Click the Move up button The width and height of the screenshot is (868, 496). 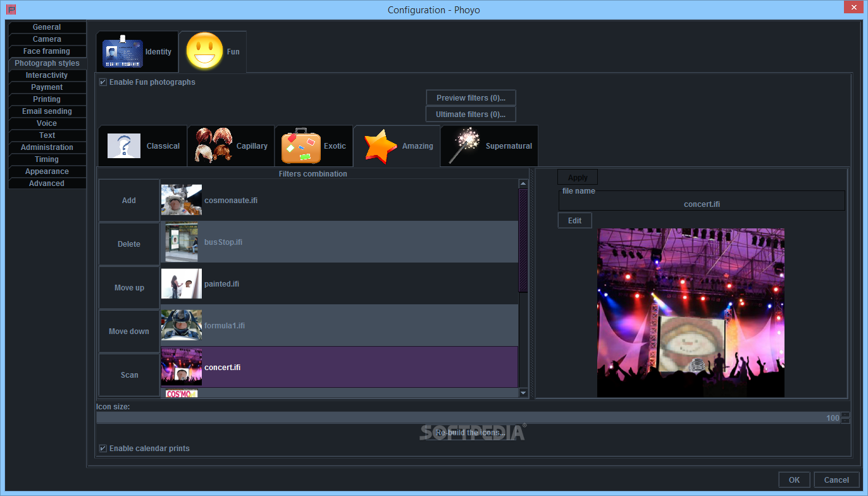click(x=129, y=288)
